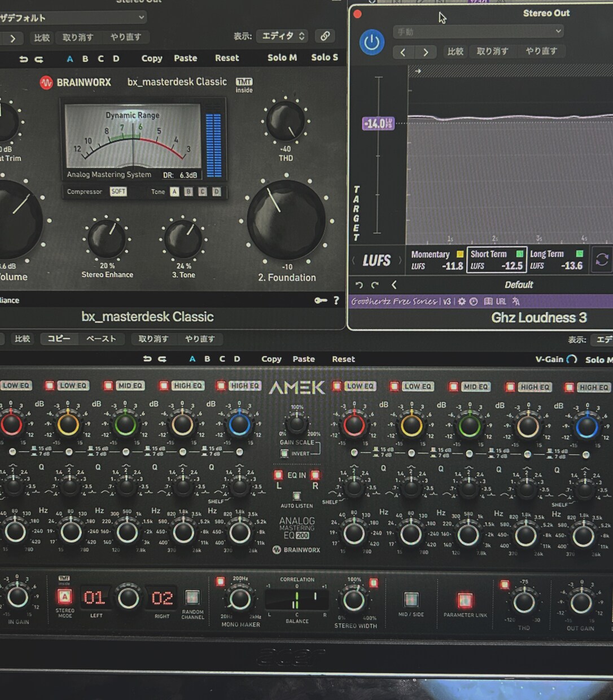Click link icon in bx_masterdesk header
This screenshot has height=700, width=613.
(x=325, y=36)
